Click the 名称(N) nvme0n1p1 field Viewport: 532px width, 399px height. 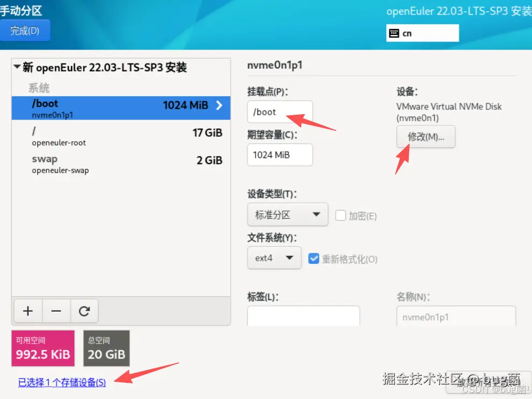click(x=456, y=316)
